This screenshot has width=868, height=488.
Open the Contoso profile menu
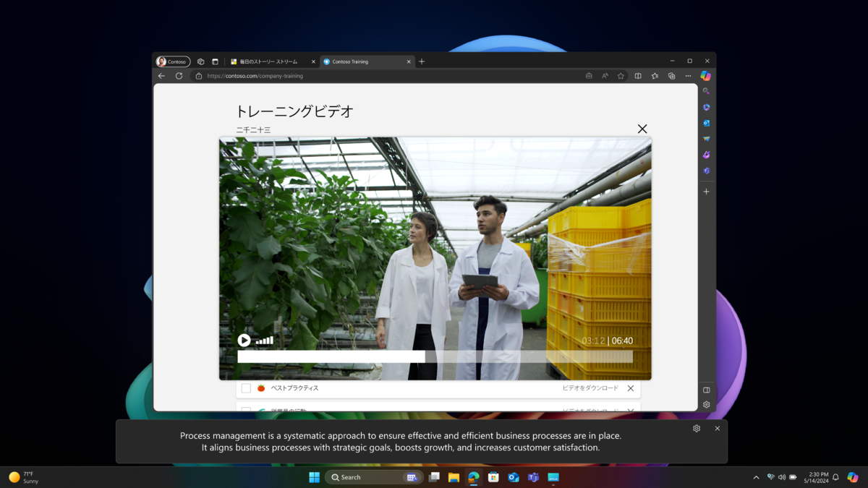coord(173,61)
